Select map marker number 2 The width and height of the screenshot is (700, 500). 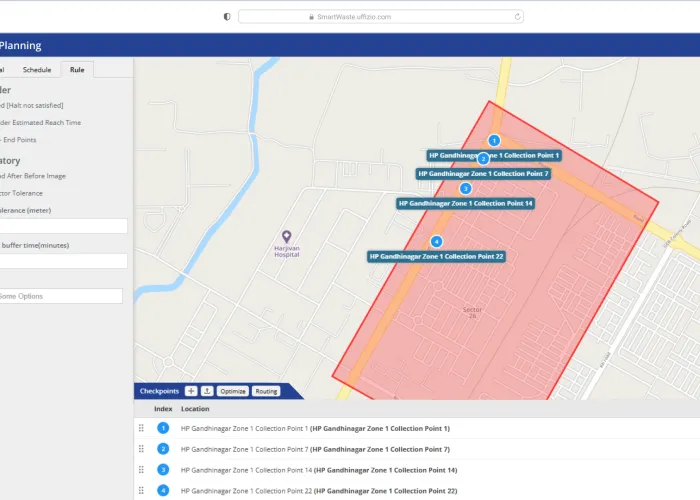click(483, 159)
